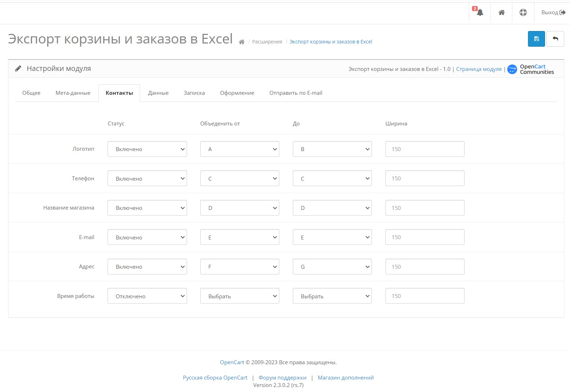The width and height of the screenshot is (570, 392).
Task: Open Адрес merge-from dropdown showing F
Action: pos(240,267)
